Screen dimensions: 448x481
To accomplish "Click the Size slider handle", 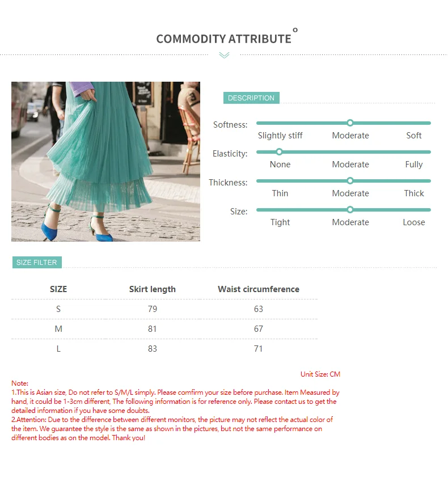I will [350, 210].
